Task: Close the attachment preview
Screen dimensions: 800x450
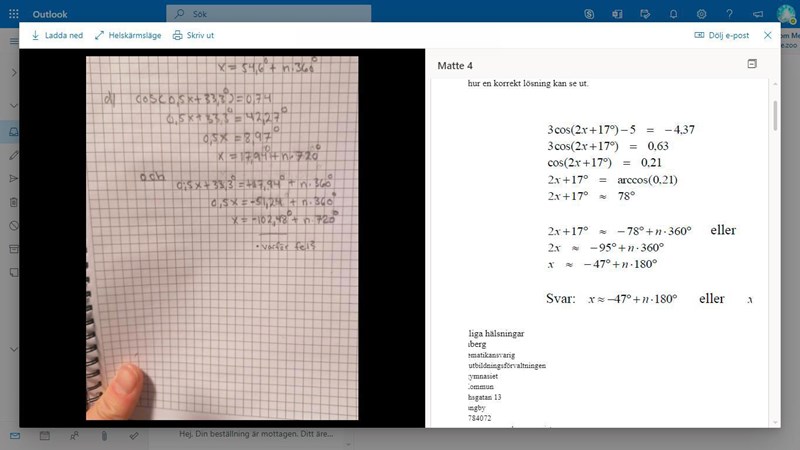Action: [768, 35]
